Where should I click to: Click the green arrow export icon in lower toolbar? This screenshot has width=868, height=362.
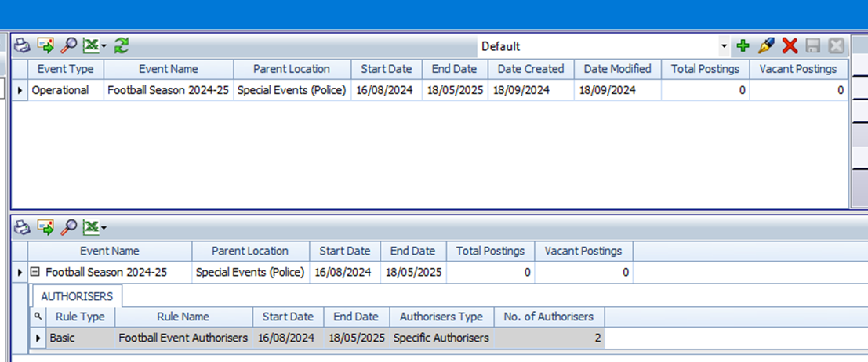(x=45, y=227)
